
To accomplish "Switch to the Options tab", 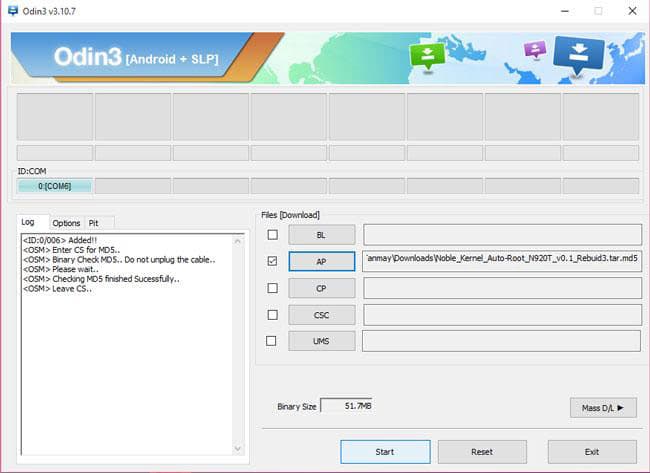I will (66, 223).
